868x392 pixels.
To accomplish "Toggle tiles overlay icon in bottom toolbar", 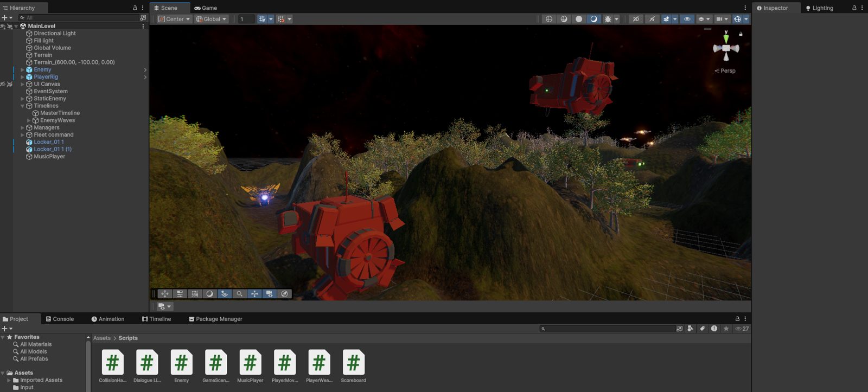I will [225, 294].
